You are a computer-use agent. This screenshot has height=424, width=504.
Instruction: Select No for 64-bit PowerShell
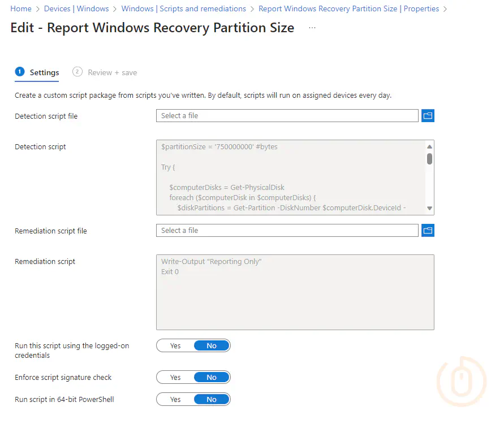click(x=212, y=399)
